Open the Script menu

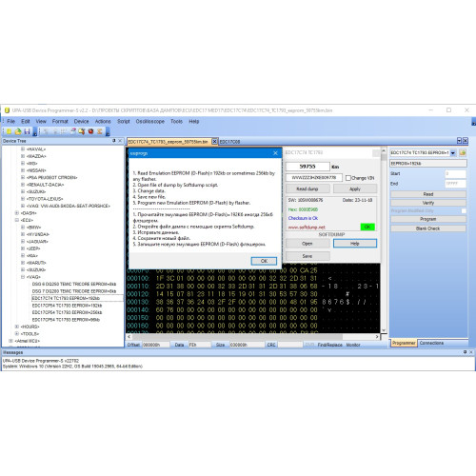tap(123, 121)
